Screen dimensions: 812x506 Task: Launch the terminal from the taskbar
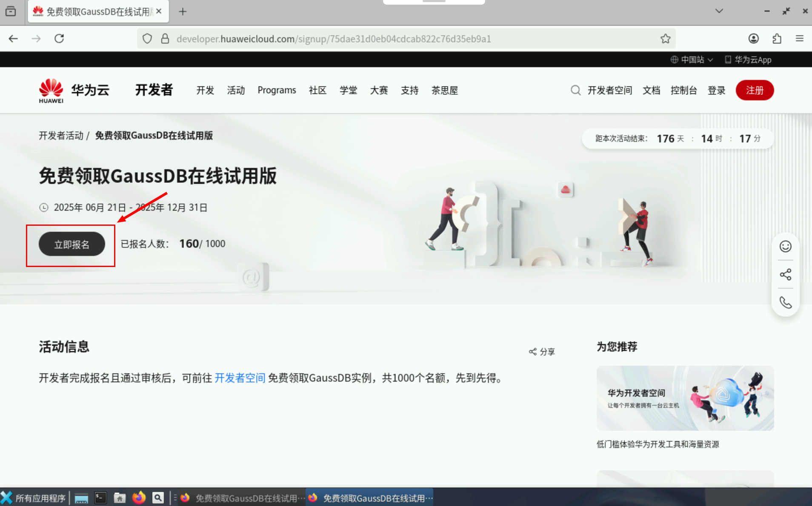click(100, 498)
